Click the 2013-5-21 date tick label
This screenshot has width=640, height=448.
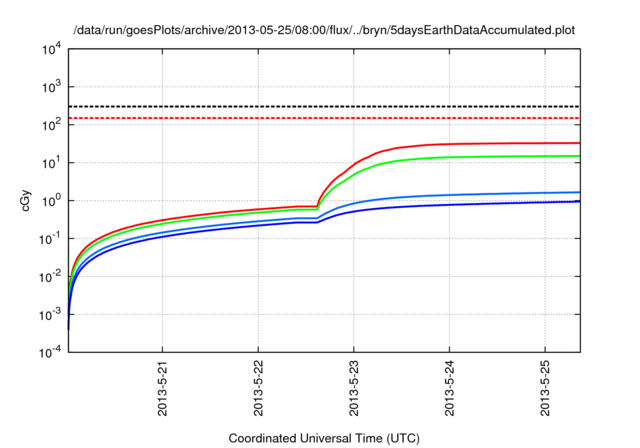(162, 388)
